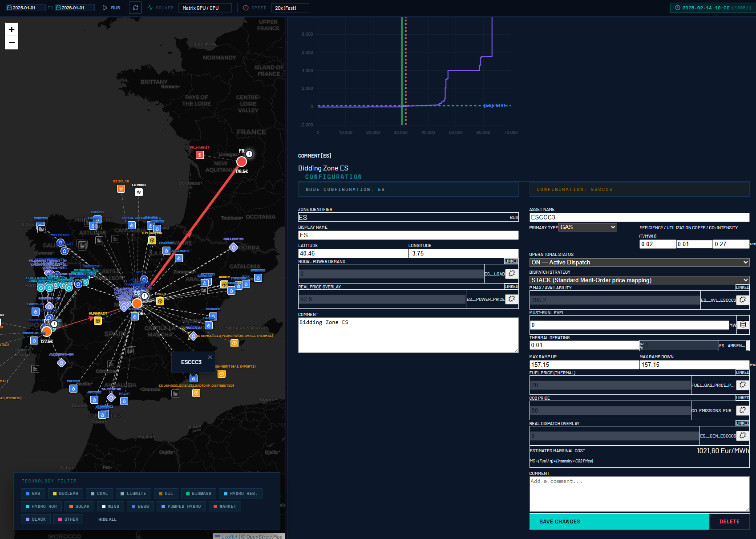Toggle the NUCLEAR technology filter

[65, 493]
